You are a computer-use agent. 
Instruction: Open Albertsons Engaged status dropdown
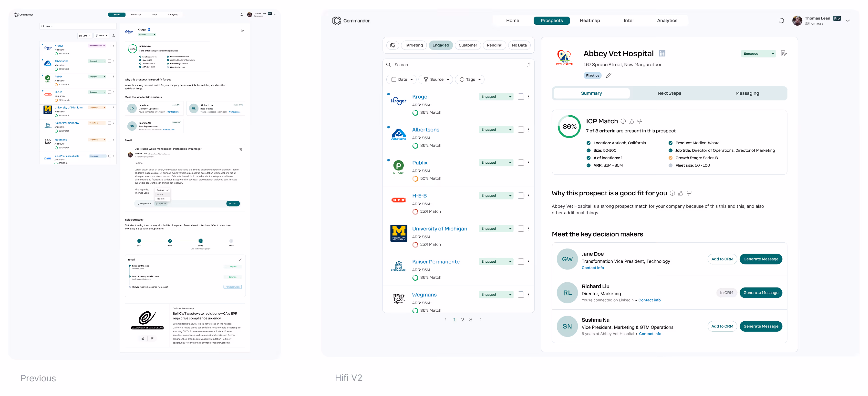[x=496, y=130]
